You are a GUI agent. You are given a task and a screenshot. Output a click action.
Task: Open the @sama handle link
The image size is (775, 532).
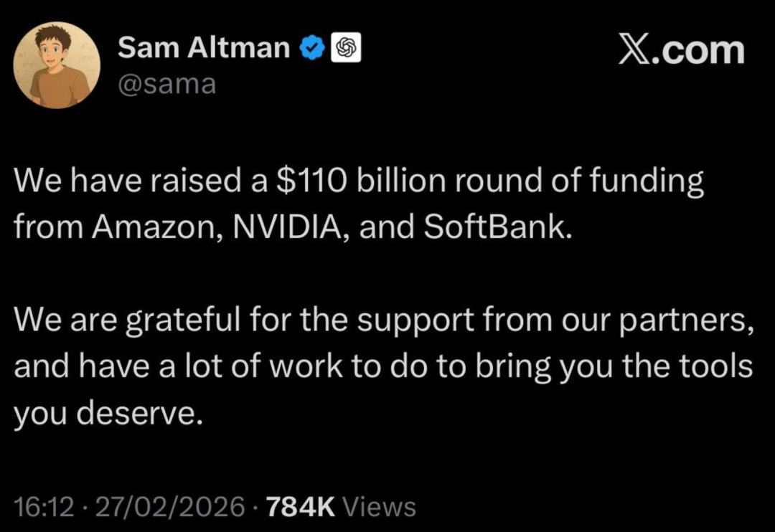[166, 85]
